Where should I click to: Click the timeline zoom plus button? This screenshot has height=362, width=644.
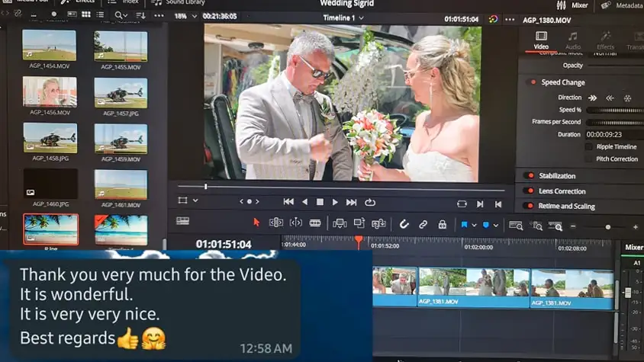pos(636,227)
